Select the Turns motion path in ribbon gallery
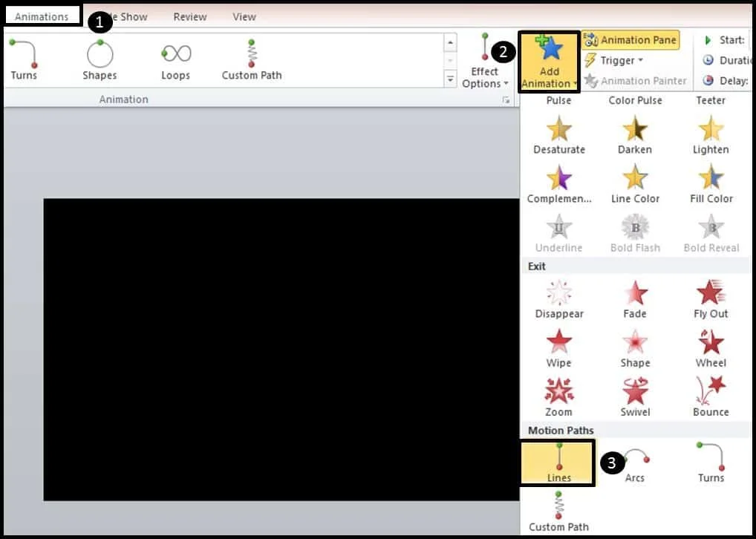This screenshot has width=756, height=539. click(24, 60)
